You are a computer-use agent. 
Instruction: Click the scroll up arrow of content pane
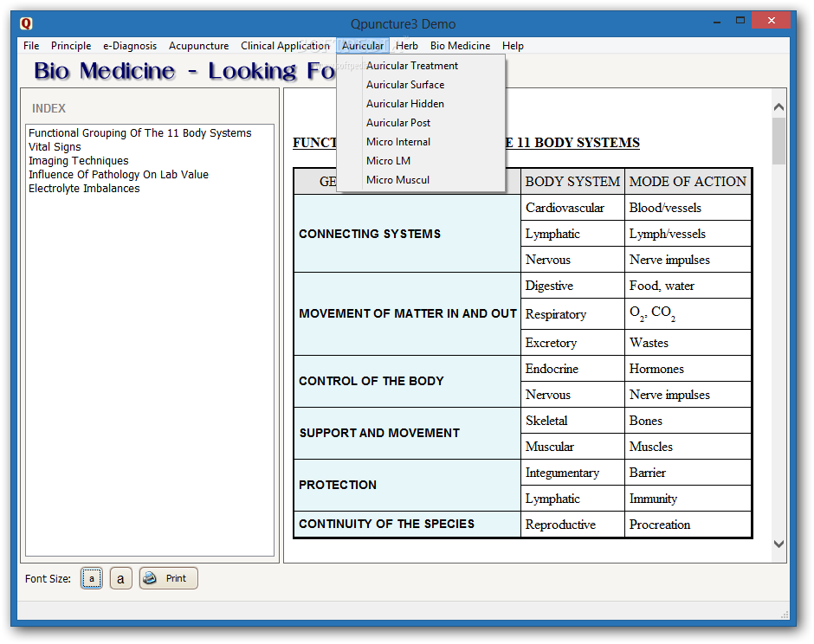tap(778, 106)
